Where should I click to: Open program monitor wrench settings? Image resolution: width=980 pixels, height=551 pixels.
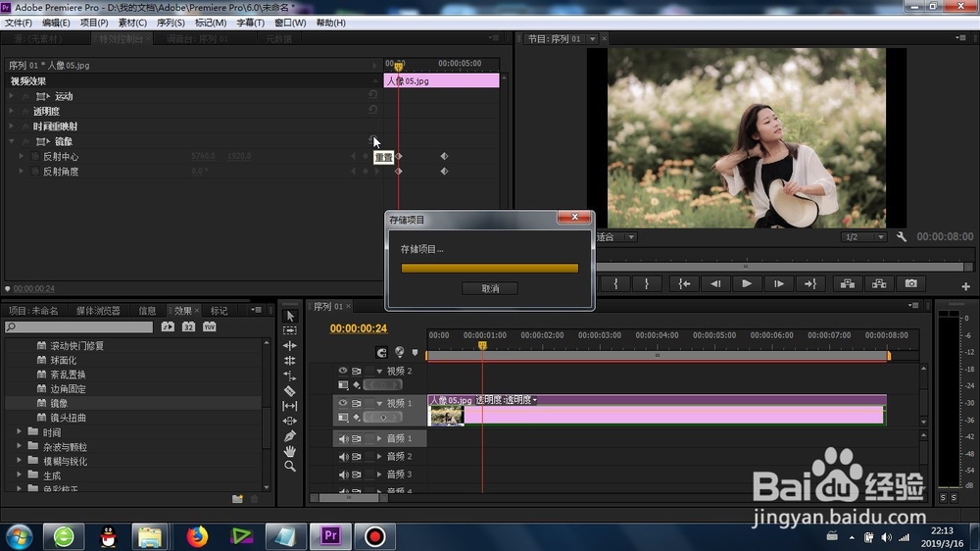pos(902,236)
